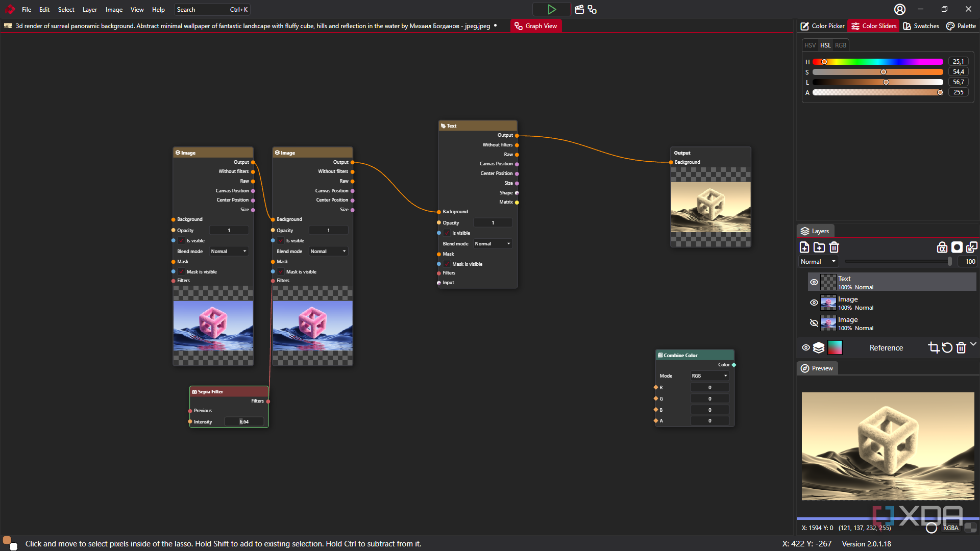This screenshot has width=980, height=551.
Task: Select the RGB color mode tab
Action: [x=841, y=45]
